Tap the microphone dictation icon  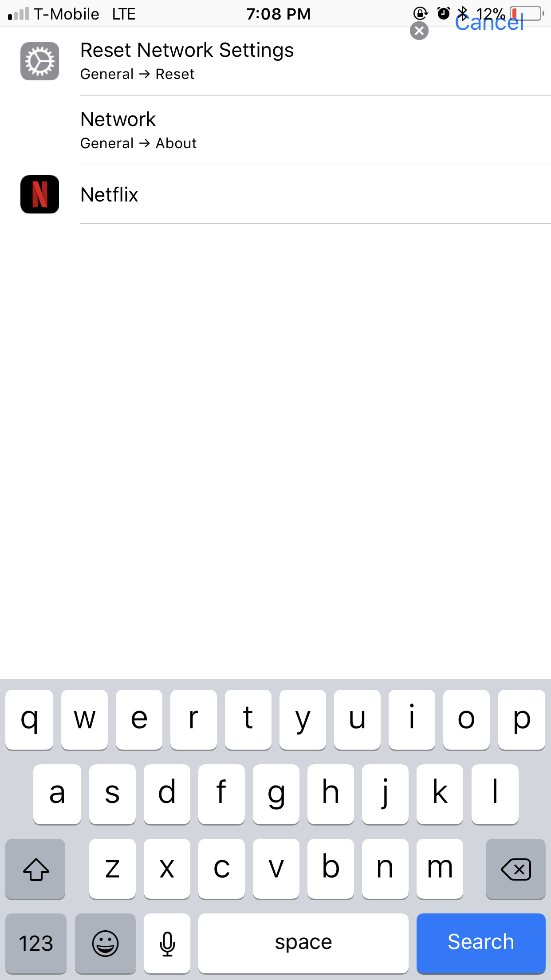pyautogui.click(x=167, y=943)
